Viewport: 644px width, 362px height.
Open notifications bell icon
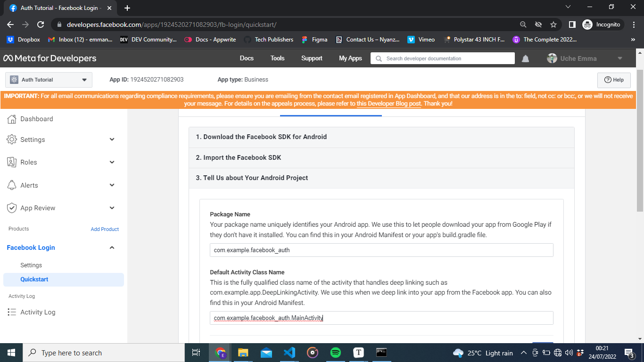tap(525, 59)
